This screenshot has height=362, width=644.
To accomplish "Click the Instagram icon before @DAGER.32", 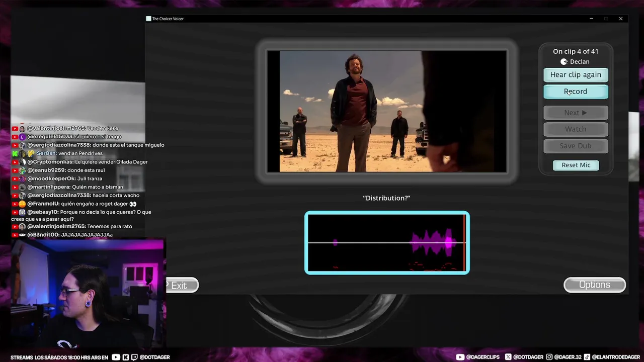I will point(550,357).
